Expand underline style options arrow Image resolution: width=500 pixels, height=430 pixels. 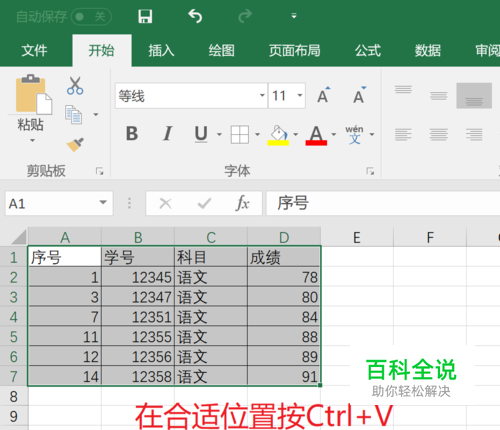click(x=219, y=135)
